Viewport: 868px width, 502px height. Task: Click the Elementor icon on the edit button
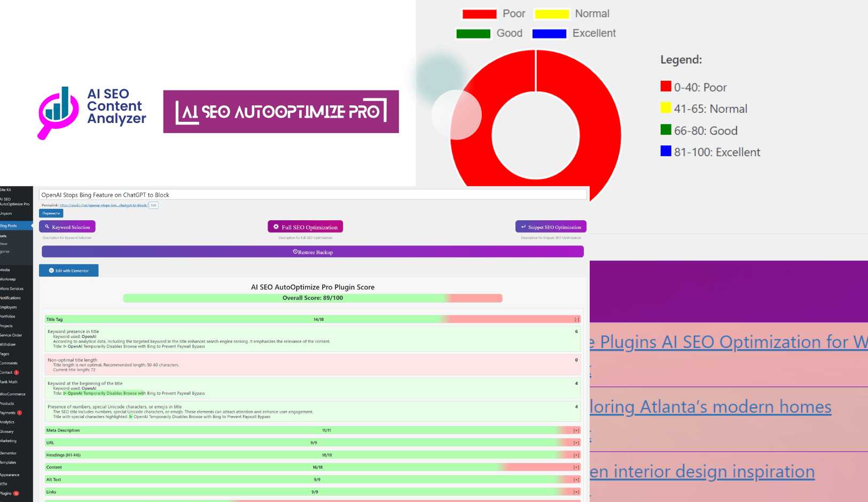click(51, 271)
